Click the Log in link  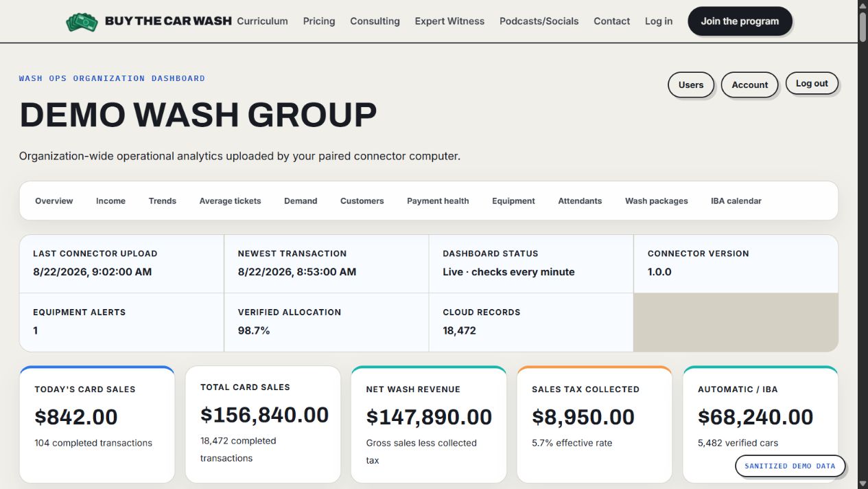click(x=659, y=21)
